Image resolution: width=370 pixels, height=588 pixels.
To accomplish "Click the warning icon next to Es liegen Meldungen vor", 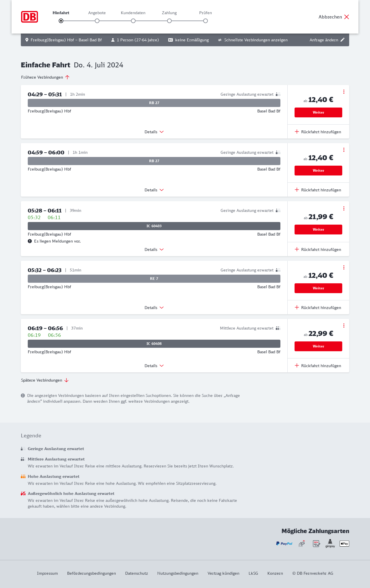I will coord(30,241).
